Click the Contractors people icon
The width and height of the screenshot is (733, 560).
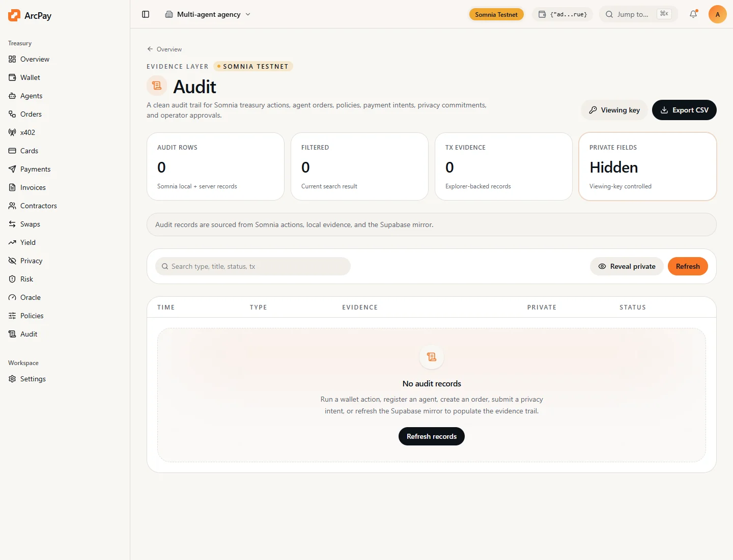click(x=12, y=206)
